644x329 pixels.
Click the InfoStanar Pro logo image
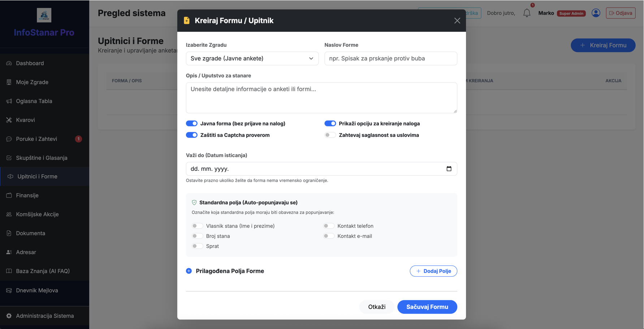click(44, 15)
